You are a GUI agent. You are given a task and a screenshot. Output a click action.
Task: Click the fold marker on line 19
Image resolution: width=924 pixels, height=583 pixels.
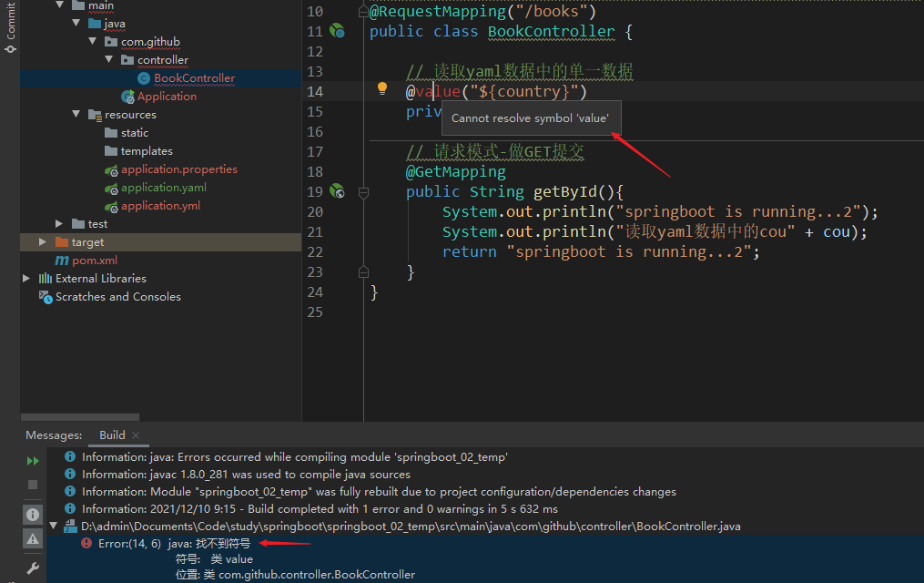[363, 192]
